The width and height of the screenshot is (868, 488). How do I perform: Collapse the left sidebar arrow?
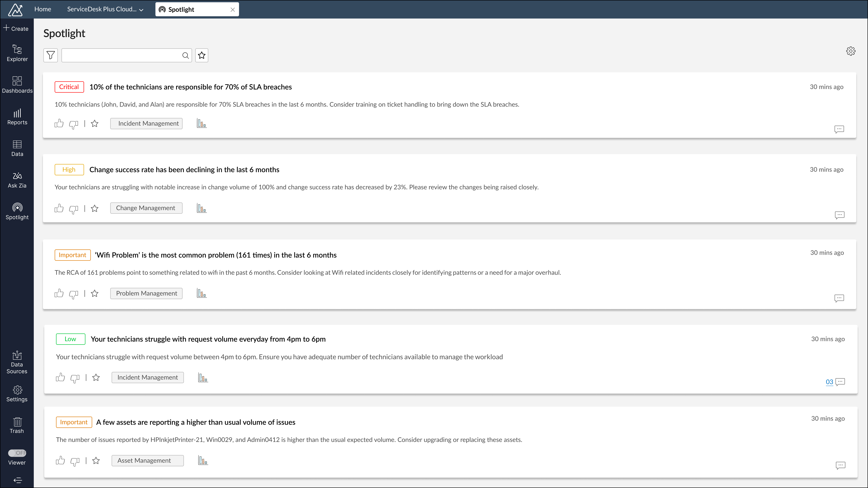17,480
